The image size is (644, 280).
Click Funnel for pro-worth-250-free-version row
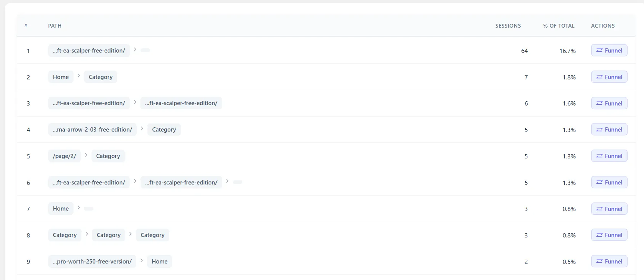point(609,261)
